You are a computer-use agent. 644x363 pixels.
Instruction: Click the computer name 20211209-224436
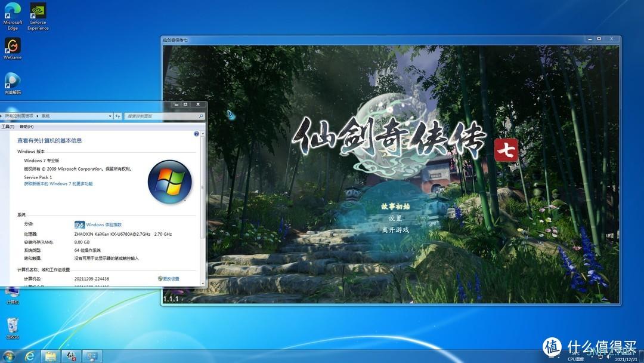pyautogui.click(x=92, y=279)
